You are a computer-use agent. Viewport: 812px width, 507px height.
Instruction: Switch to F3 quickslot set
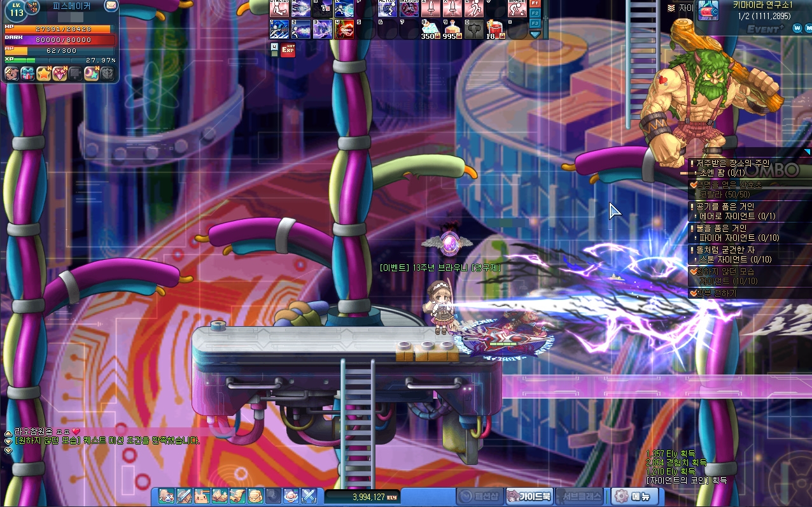535,24
